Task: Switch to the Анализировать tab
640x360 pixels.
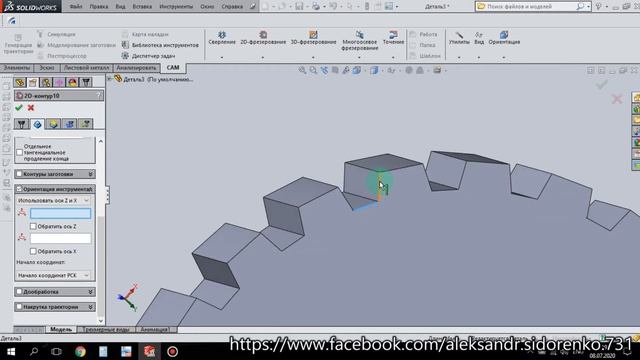Action: [136, 68]
